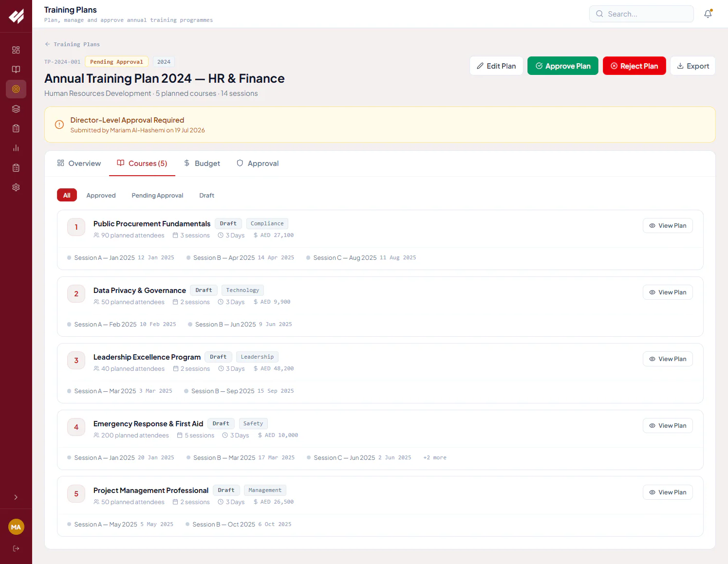This screenshot has width=728, height=564.
Task: Open the Approval tab
Action: click(x=258, y=164)
